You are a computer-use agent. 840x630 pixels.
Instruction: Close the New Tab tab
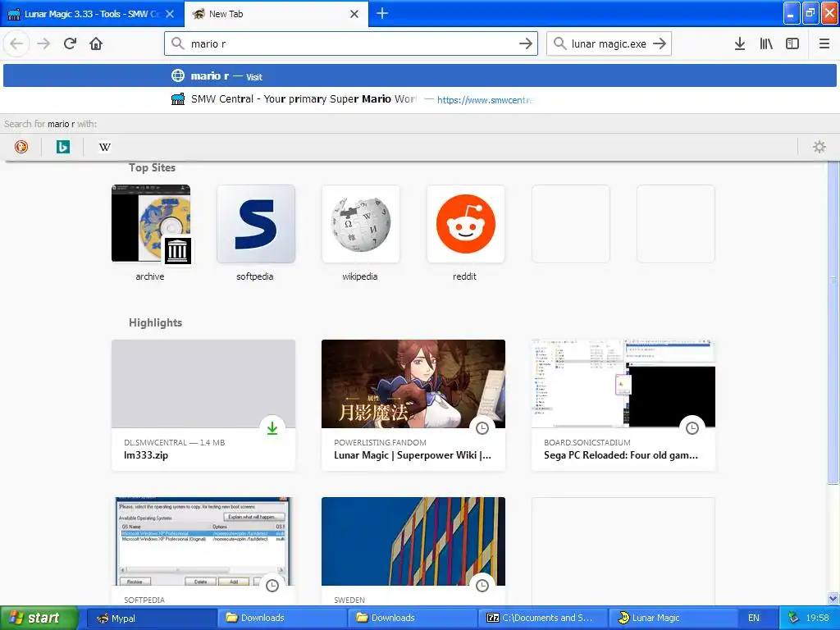click(x=354, y=14)
